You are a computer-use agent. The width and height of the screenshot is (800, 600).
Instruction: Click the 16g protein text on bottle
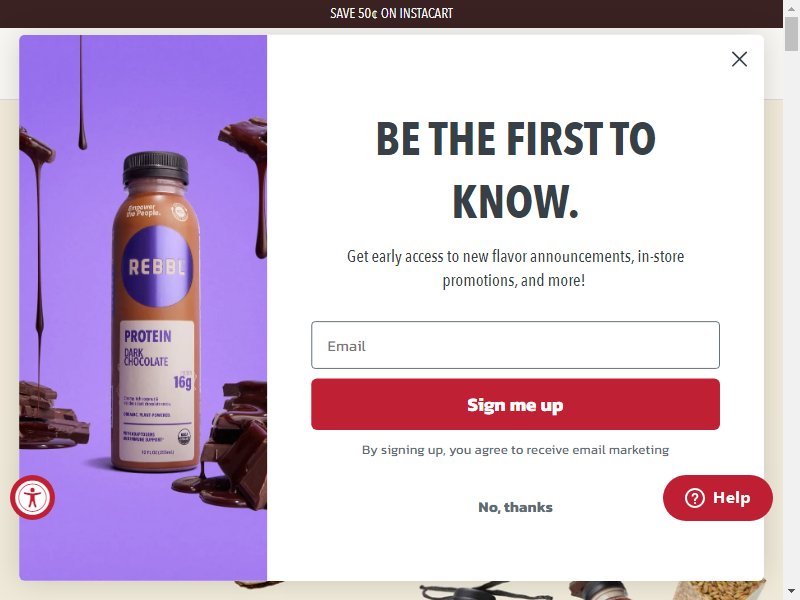(182, 382)
